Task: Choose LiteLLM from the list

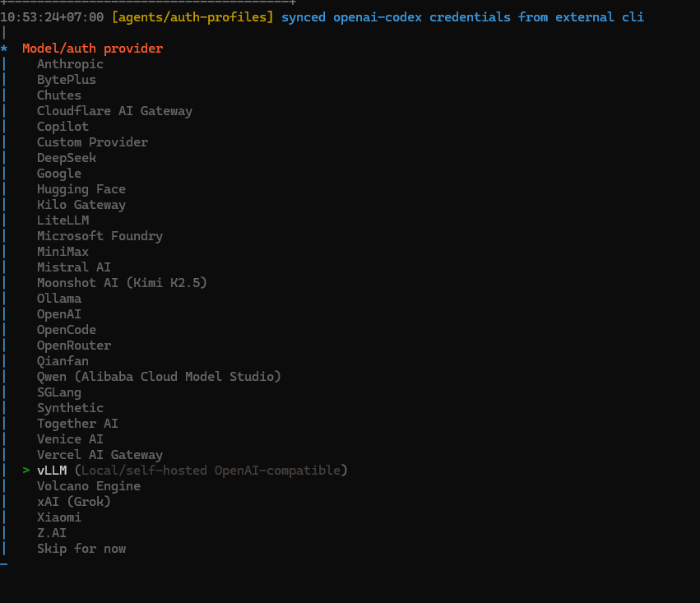Action: (63, 220)
